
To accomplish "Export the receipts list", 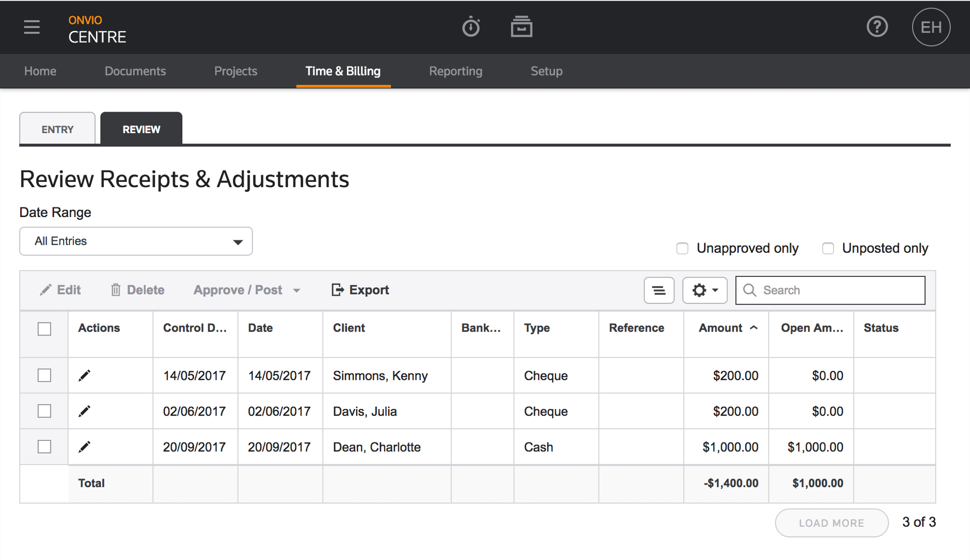I will pos(360,290).
